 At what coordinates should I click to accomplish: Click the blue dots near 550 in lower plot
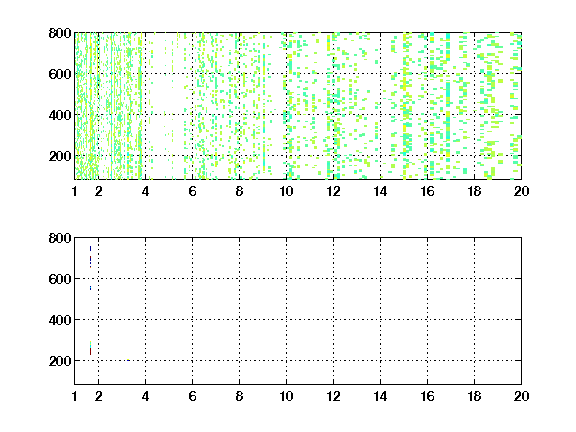(x=90, y=288)
